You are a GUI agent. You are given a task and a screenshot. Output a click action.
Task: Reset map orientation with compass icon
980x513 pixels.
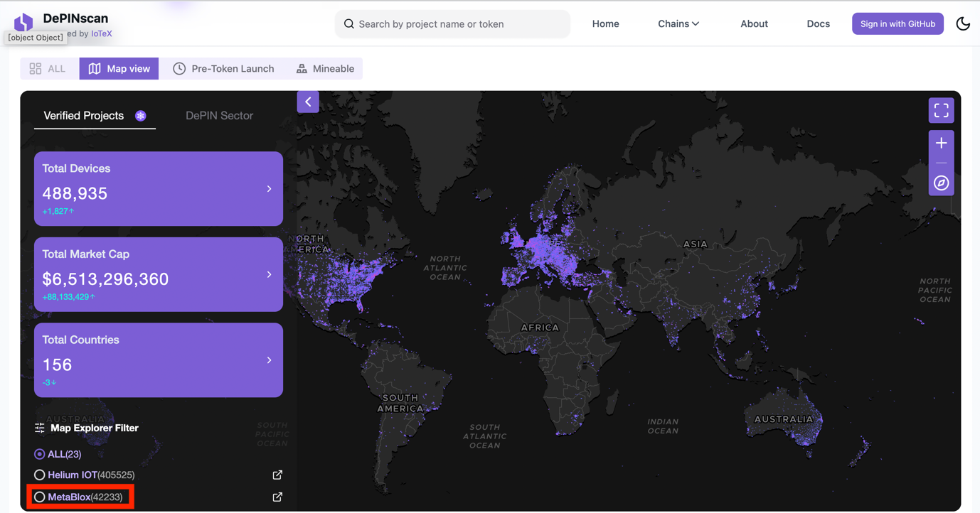click(941, 183)
